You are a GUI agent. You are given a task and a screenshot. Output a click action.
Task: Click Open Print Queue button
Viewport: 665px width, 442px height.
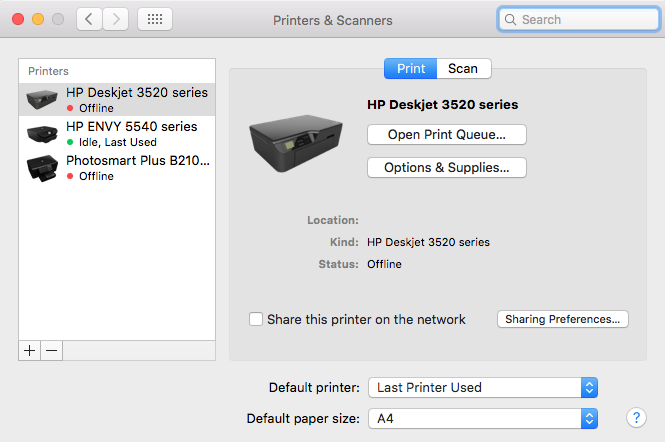[x=446, y=134]
